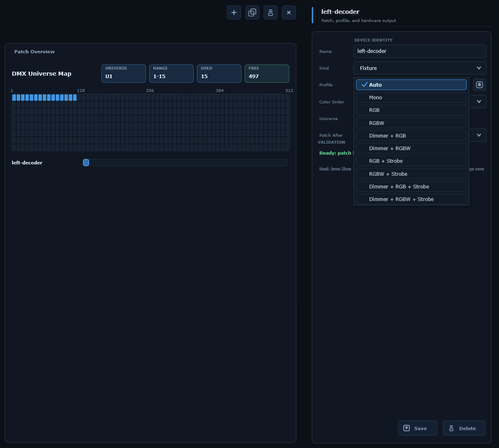Click the Patch Overview heading
The image size is (499, 448).
click(35, 52)
